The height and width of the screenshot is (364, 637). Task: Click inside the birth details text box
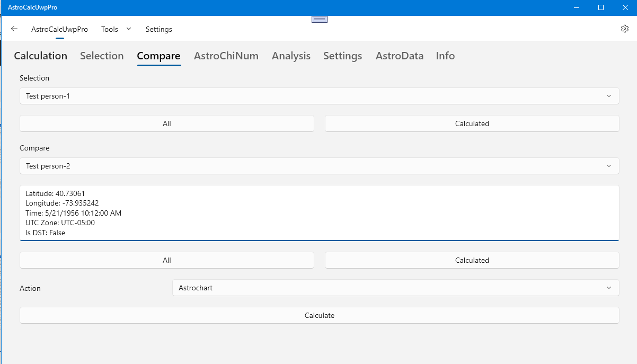click(x=319, y=212)
